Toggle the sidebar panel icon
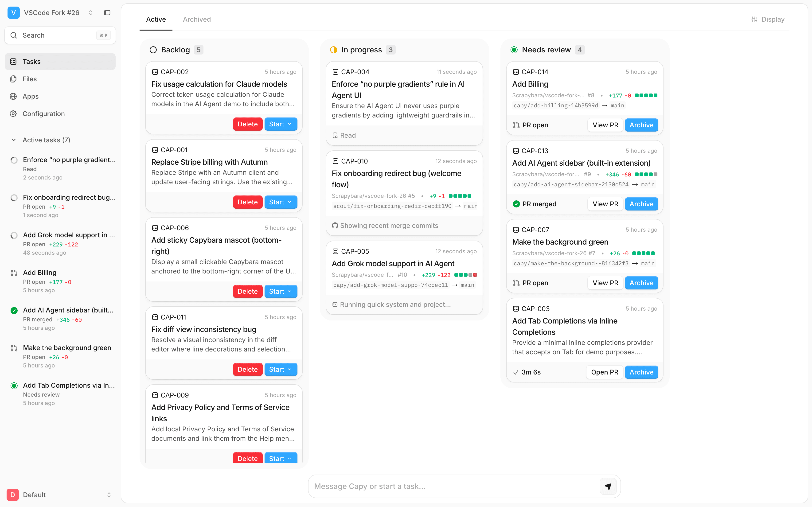 pos(107,13)
